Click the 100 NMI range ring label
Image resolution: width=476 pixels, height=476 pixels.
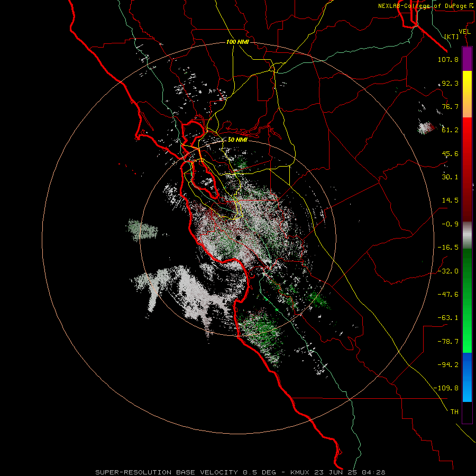[x=237, y=42]
